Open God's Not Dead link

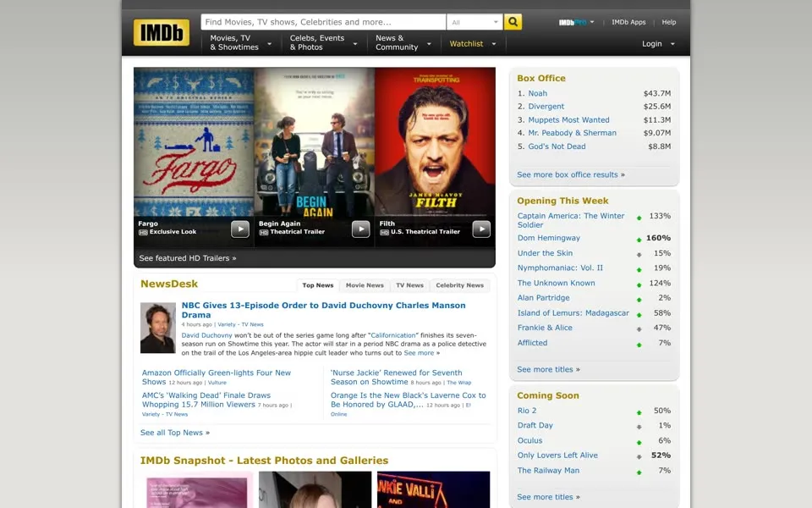click(x=557, y=146)
